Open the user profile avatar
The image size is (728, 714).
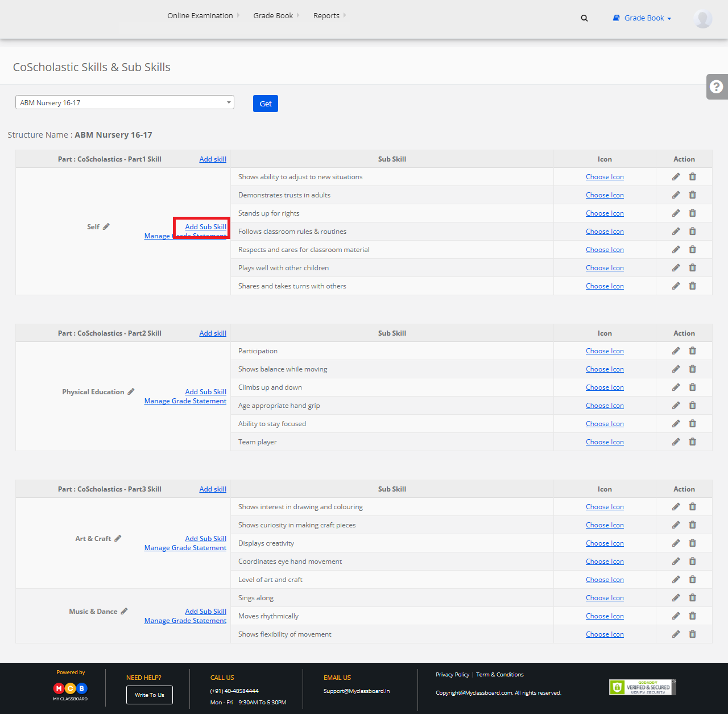(x=703, y=19)
